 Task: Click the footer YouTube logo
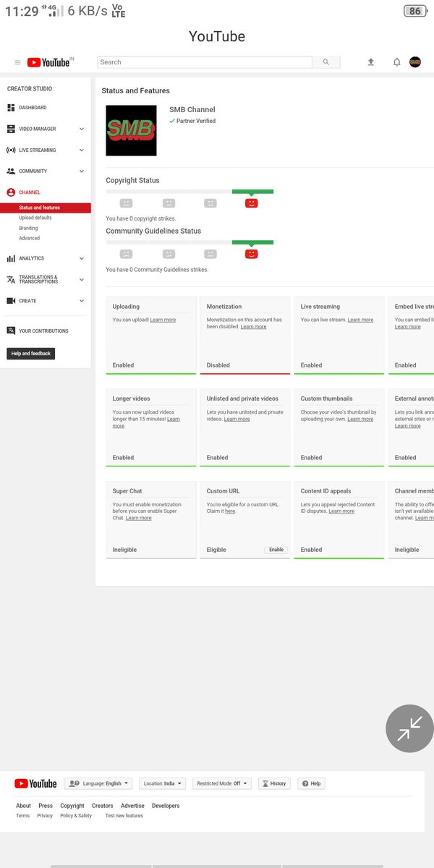[x=35, y=783]
